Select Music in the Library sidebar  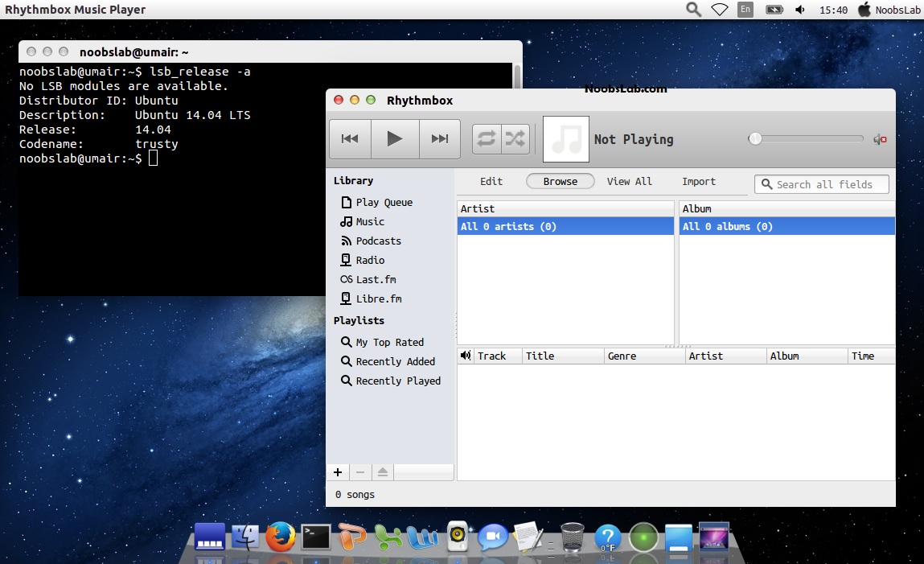point(369,221)
